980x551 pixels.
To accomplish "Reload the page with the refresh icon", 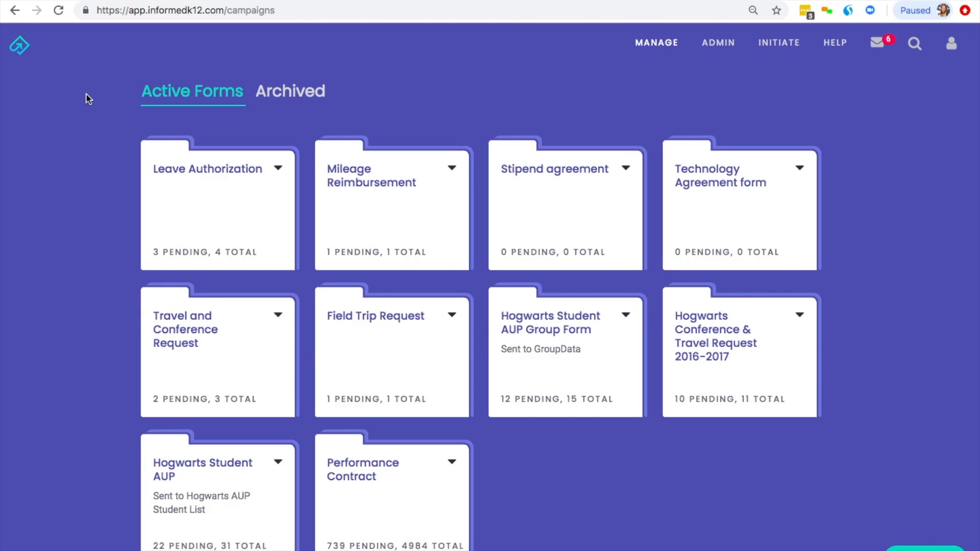I will [59, 10].
